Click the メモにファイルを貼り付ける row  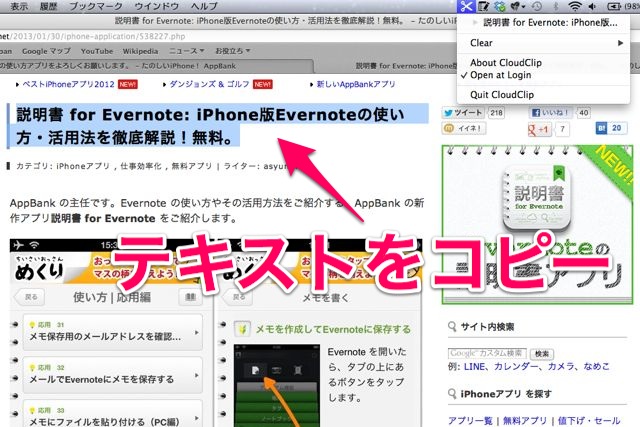click(x=113, y=414)
